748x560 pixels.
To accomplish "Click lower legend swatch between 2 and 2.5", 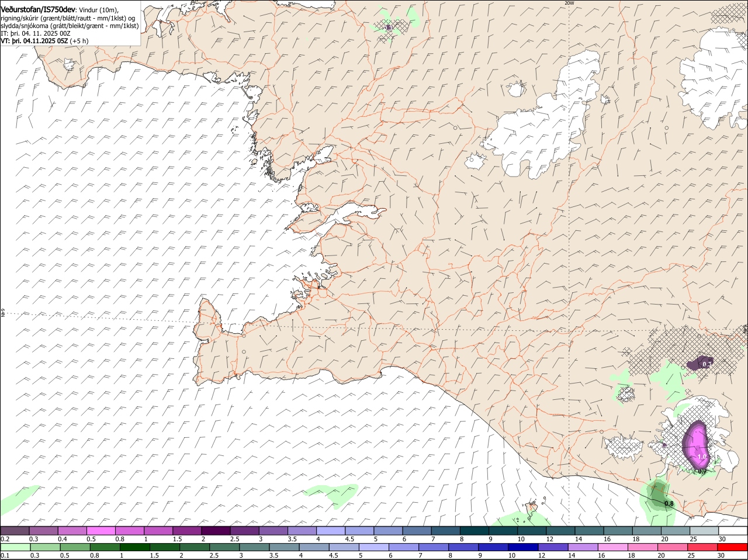I will (x=194, y=547).
